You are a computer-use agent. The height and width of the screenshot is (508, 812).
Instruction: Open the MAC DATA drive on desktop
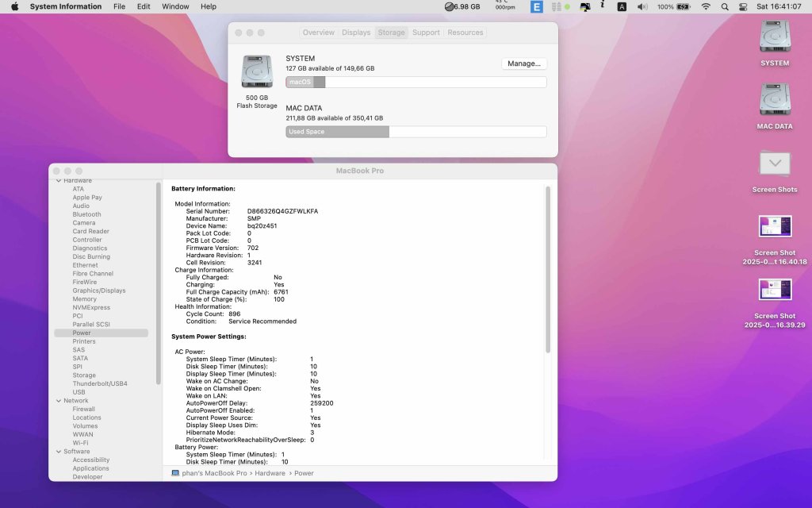774,100
